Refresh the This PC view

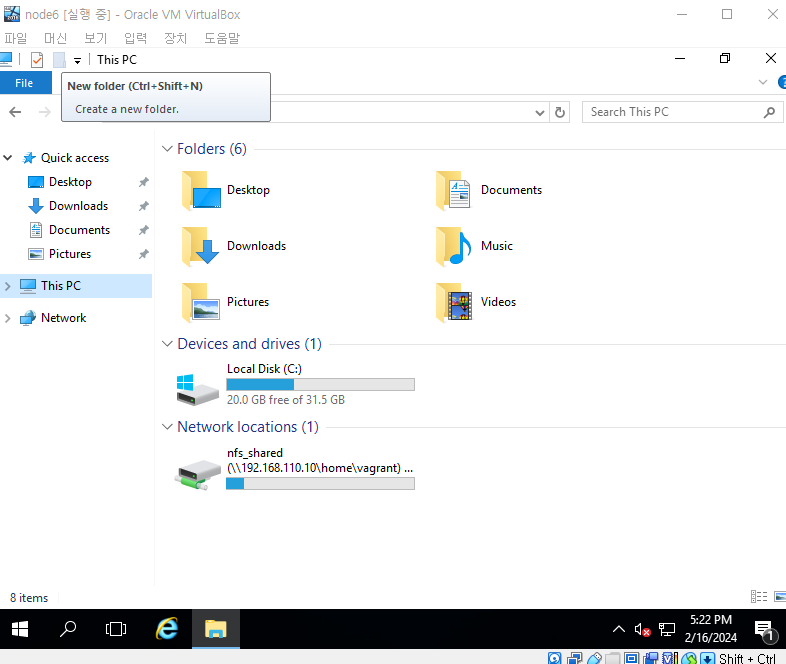click(560, 112)
